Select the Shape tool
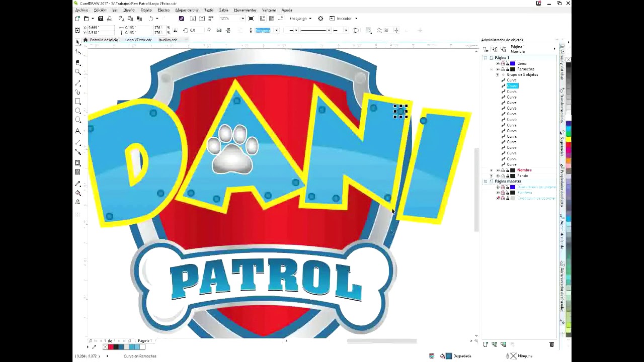Viewport: 644px width, 362px height. click(x=78, y=62)
